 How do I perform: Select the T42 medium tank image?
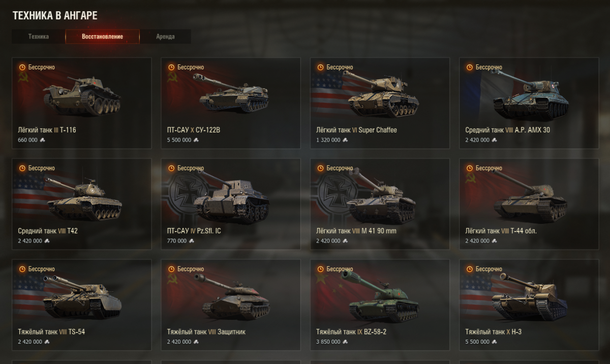tap(83, 198)
